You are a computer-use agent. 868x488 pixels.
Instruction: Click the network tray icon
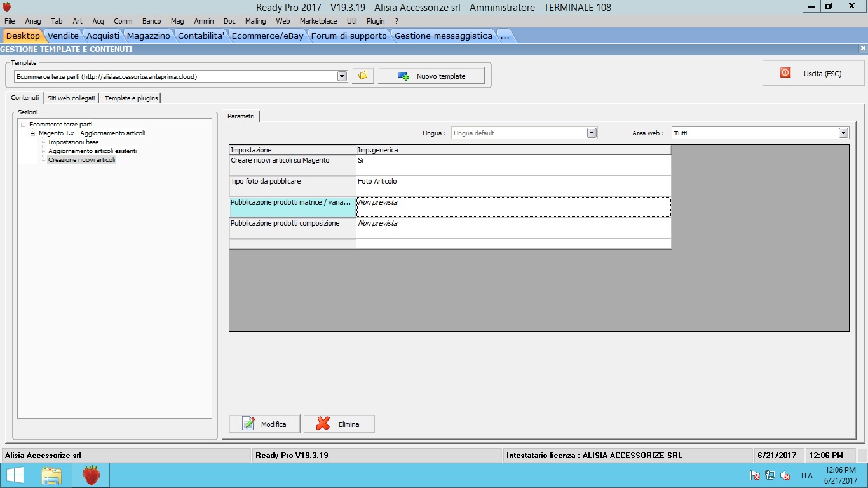point(770,475)
